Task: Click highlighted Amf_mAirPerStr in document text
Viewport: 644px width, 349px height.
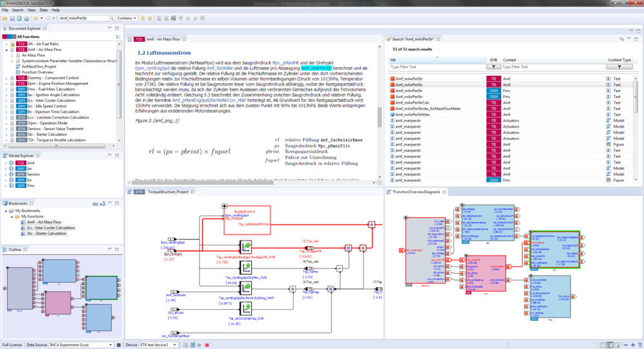Action: [316, 68]
